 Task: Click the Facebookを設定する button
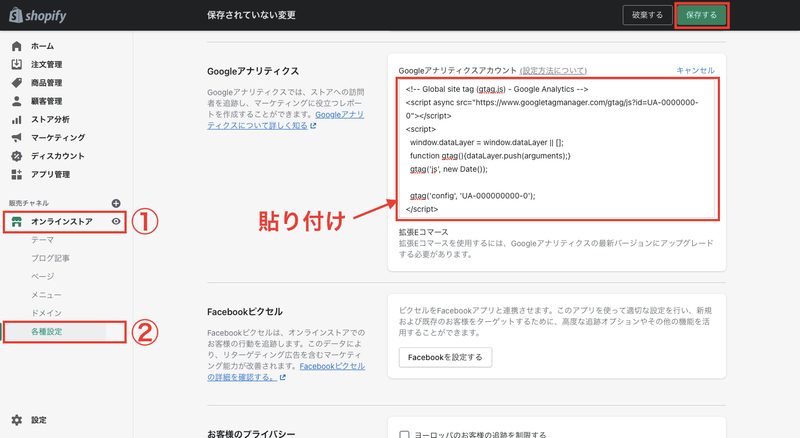(x=445, y=357)
